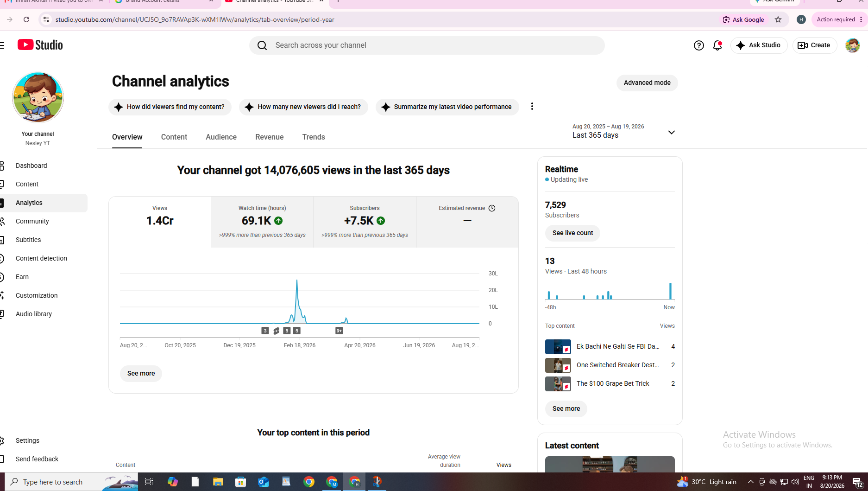This screenshot has height=491, width=868.
Task: Select the Watch time (hours) metric card
Action: 262,222
